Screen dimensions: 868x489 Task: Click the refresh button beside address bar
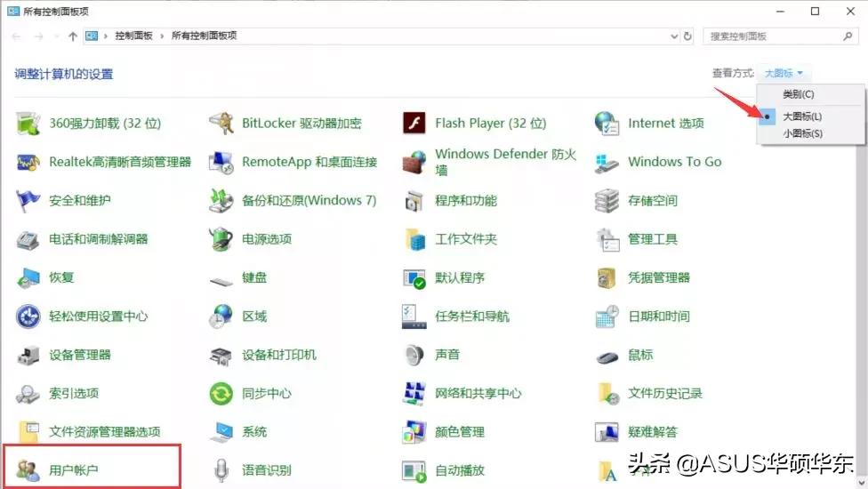coord(687,36)
